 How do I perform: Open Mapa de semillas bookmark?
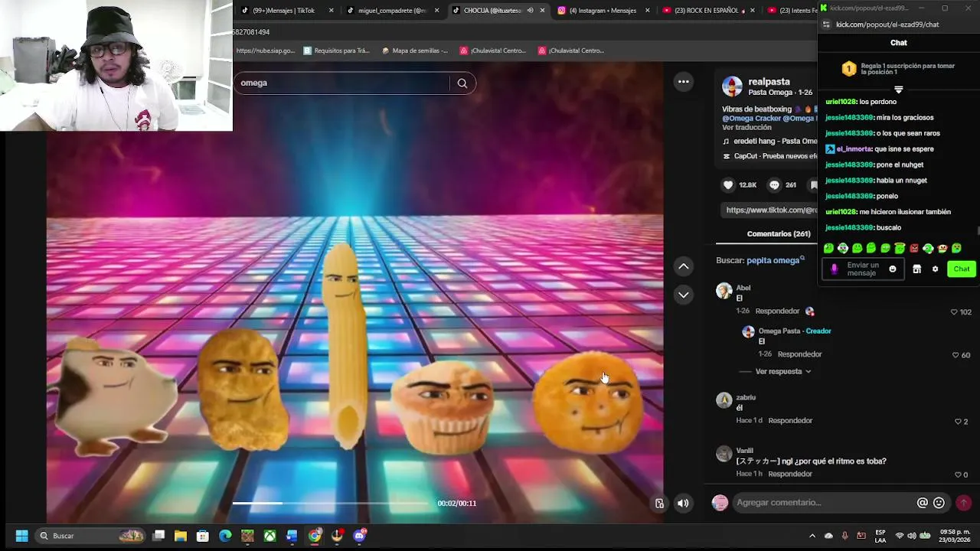coord(414,51)
